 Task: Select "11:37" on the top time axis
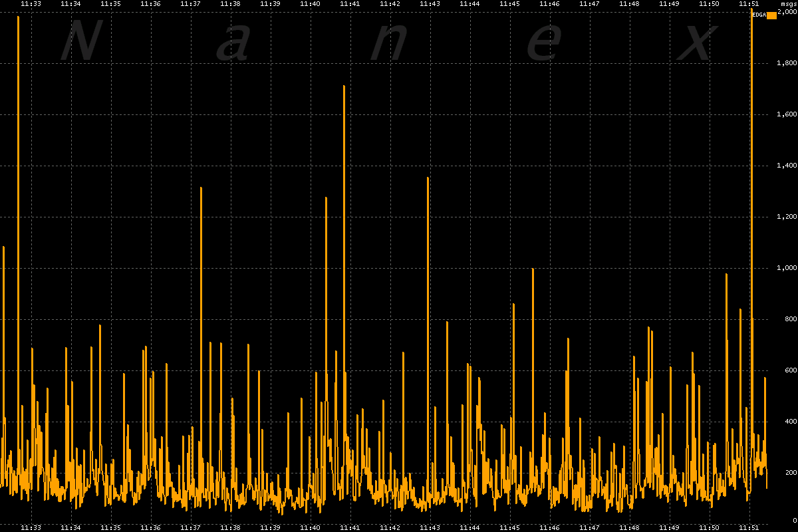coord(191,4)
